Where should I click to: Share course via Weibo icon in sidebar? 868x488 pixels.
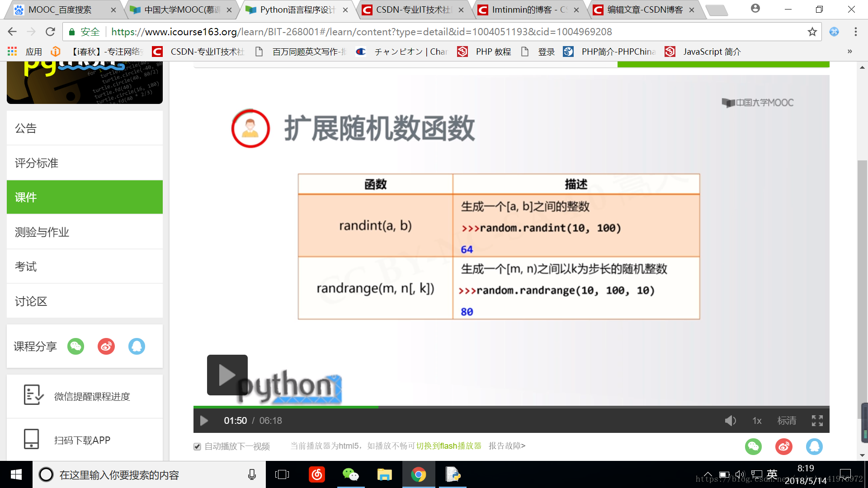tap(106, 347)
